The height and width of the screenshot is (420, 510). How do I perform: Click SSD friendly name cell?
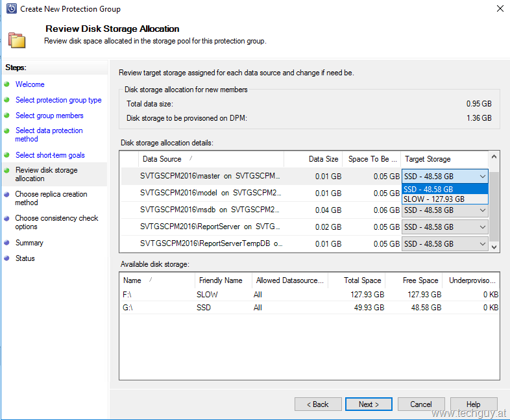tap(204, 308)
